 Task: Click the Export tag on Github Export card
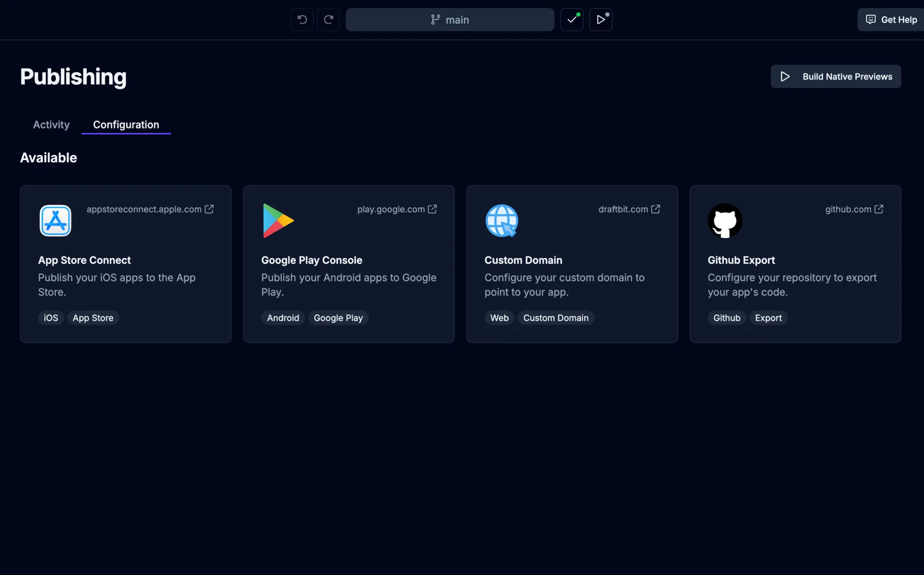(768, 318)
